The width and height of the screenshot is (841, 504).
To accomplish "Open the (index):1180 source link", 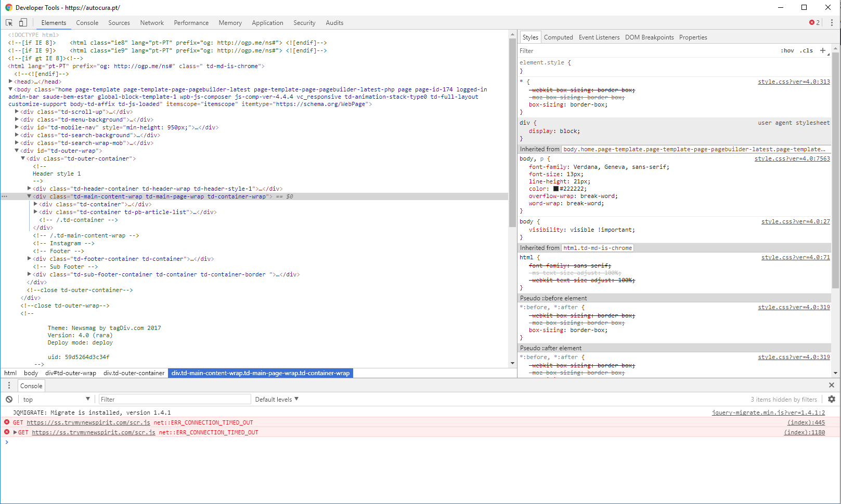I will coord(805,432).
